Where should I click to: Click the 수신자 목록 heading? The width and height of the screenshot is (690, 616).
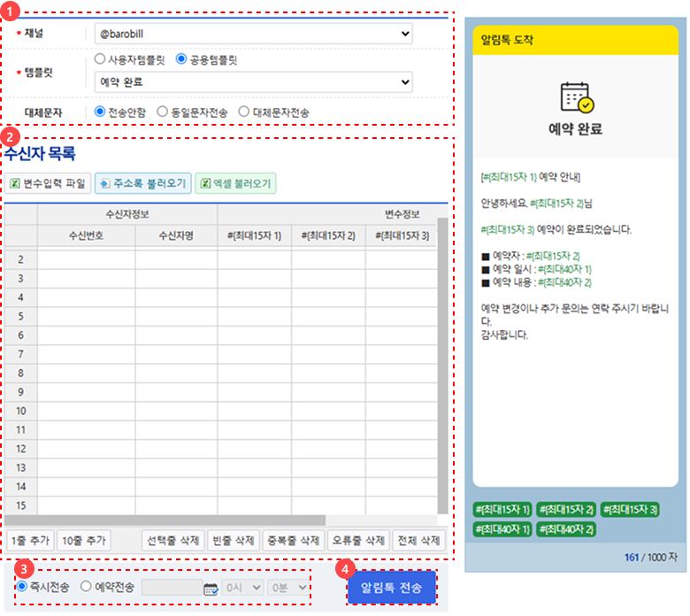click(x=40, y=153)
